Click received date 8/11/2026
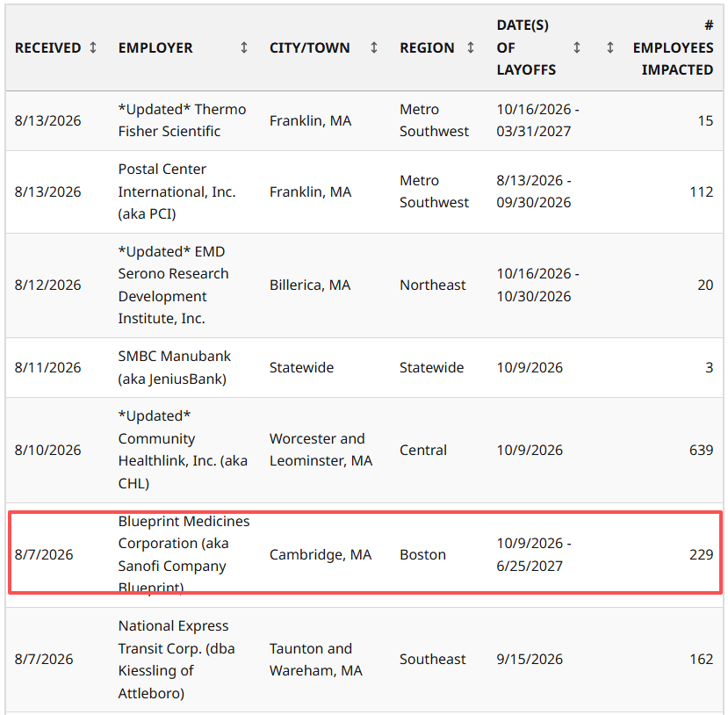 [x=47, y=367]
